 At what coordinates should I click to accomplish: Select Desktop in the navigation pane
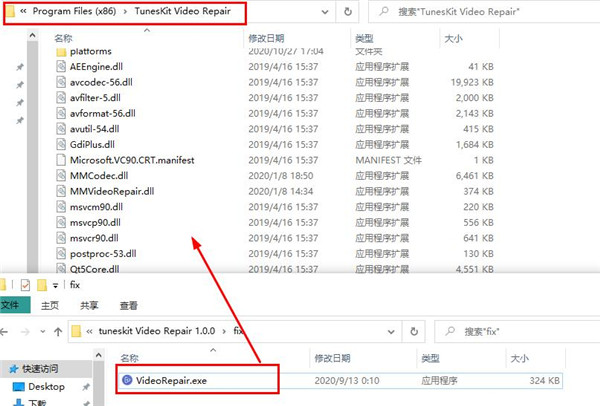pyautogui.click(x=46, y=387)
